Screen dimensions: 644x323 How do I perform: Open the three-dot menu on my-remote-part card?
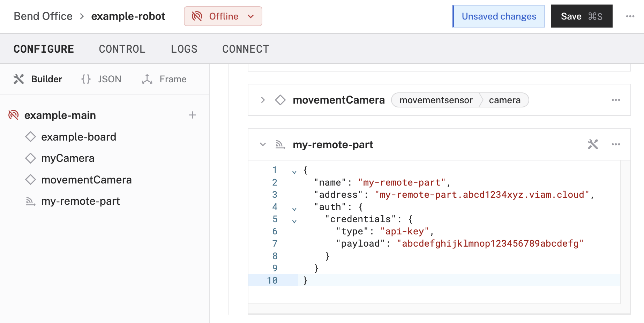(x=616, y=144)
